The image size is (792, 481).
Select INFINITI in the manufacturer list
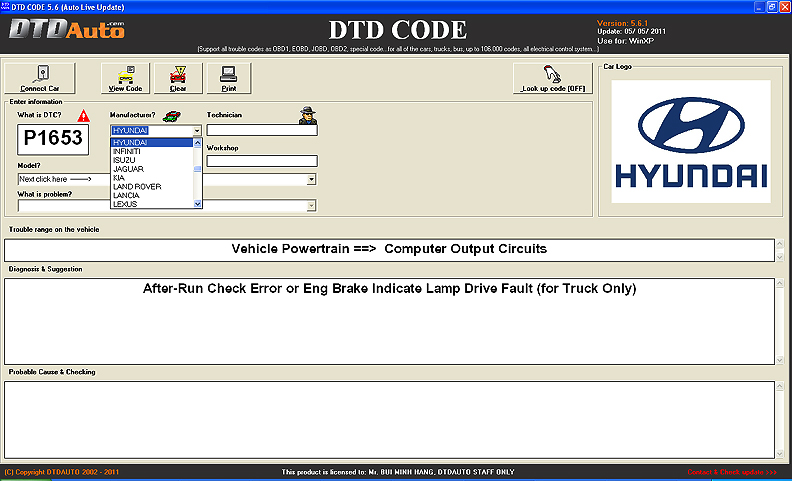pyautogui.click(x=152, y=151)
